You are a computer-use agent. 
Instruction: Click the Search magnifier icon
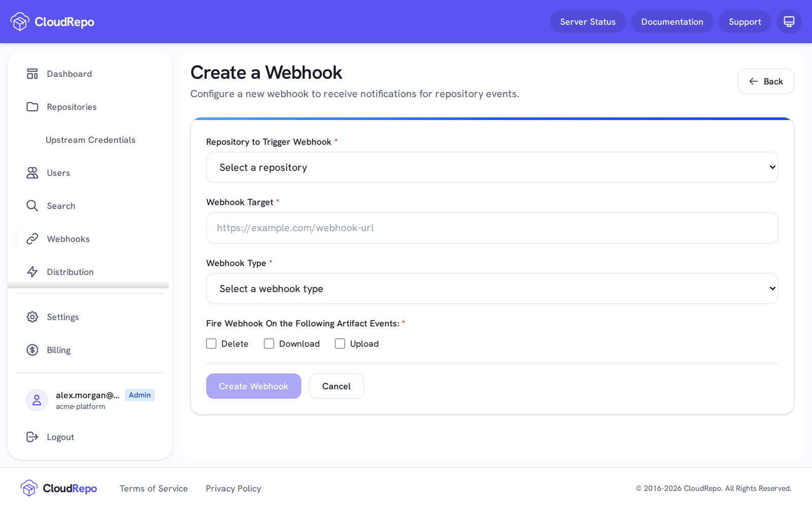click(32, 206)
